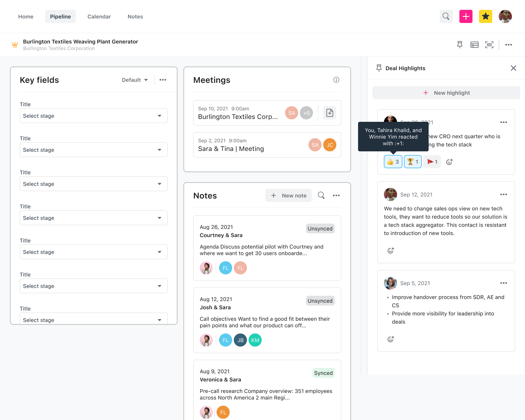525x420 pixels.
Task: Click the +6 attendees avatar badge
Action: point(306,113)
